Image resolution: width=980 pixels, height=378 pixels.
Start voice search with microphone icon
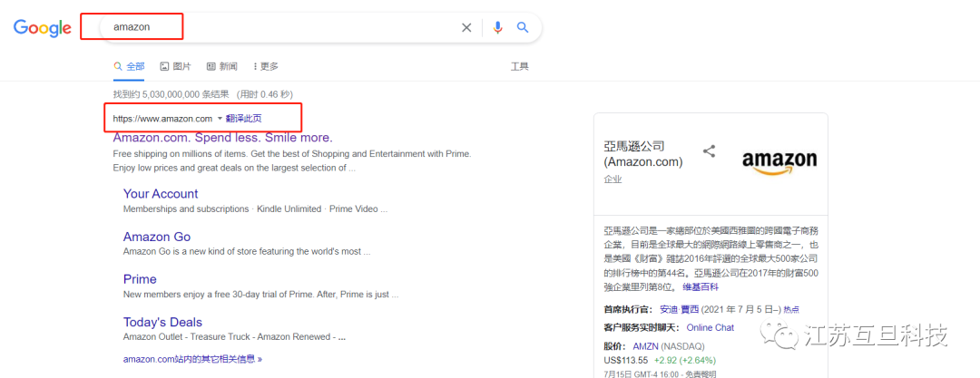(x=497, y=27)
